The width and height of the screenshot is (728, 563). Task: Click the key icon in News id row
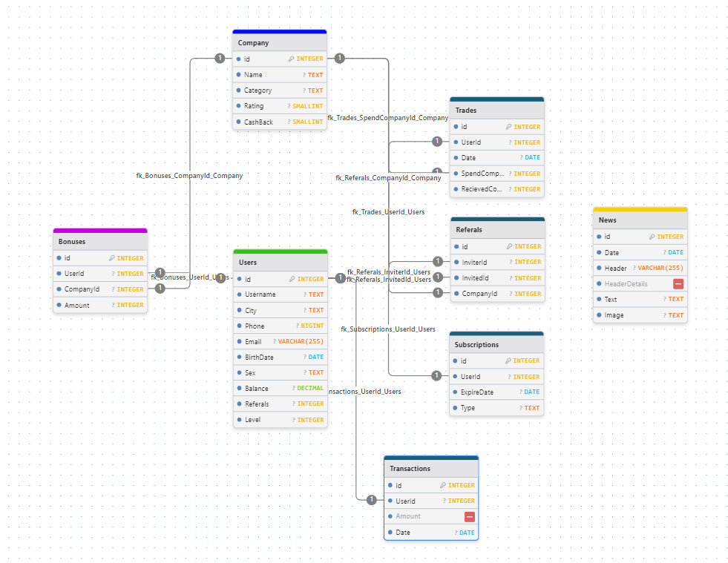[652, 237]
